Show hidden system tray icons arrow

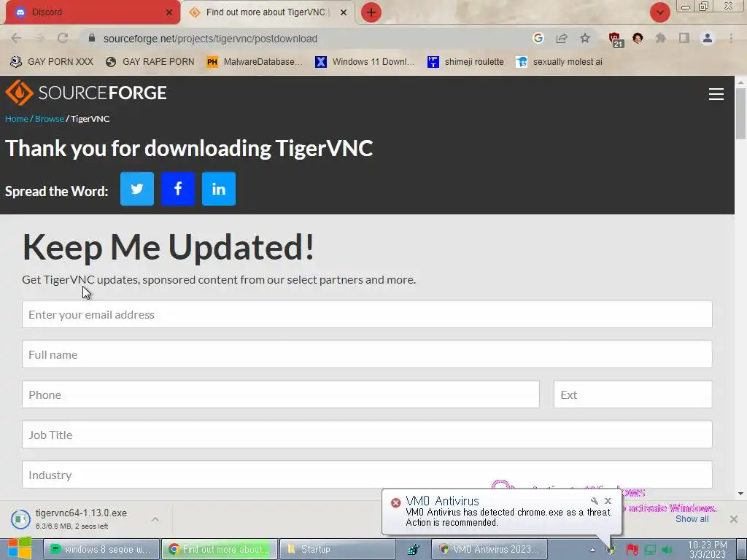(592, 550)
